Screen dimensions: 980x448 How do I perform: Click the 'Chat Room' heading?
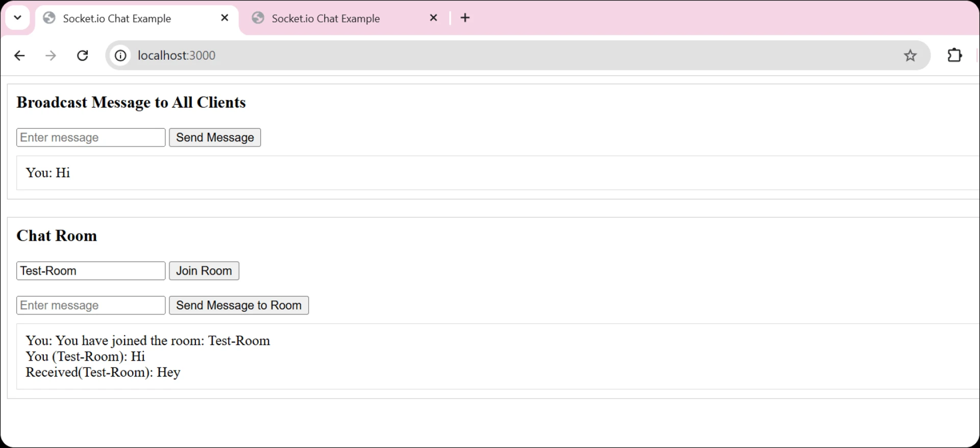tap(57, 236)
